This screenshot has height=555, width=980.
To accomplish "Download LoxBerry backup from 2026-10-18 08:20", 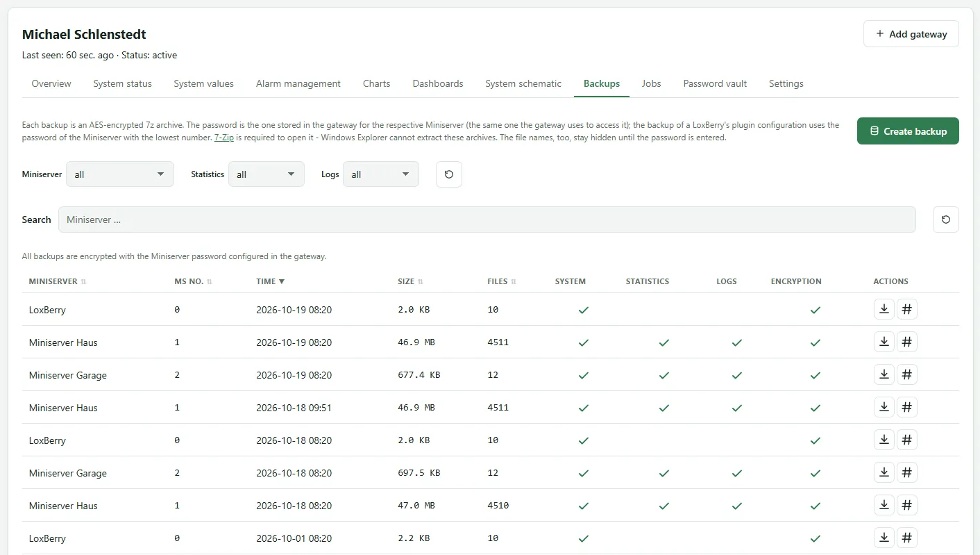I will [884, 440].
